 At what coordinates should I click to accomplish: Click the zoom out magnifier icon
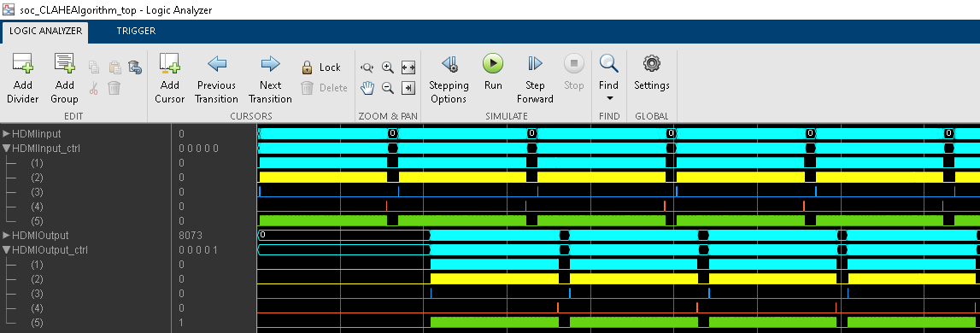click(388, 88)
